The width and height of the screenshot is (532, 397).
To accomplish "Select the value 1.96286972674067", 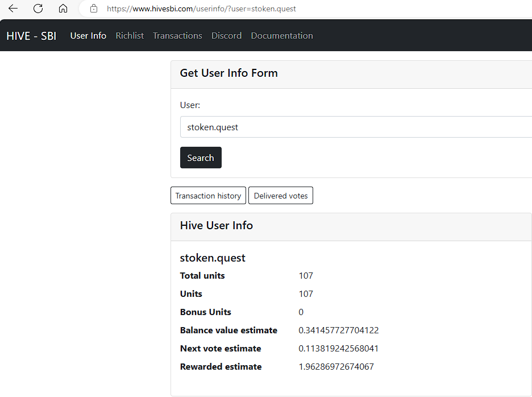I will point(336,367).
